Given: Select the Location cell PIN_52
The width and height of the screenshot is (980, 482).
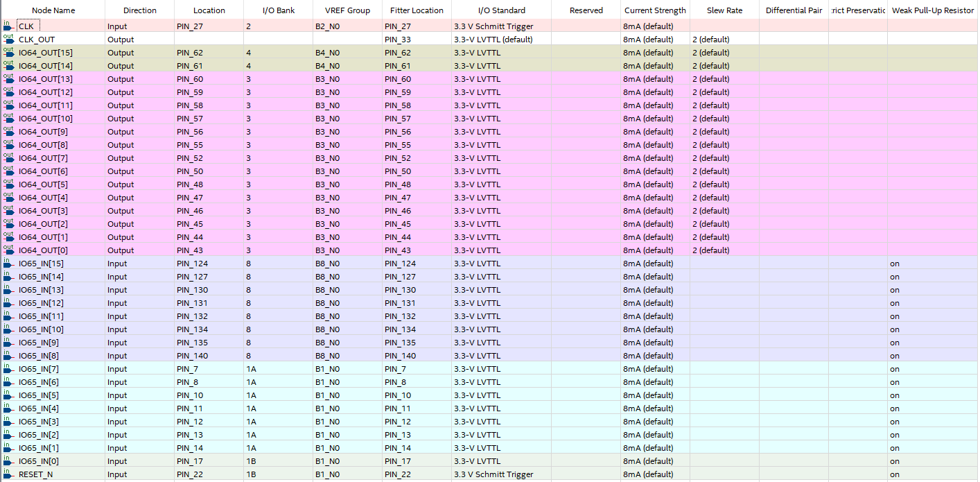Looking at the screenshot, I should point(209,157).
